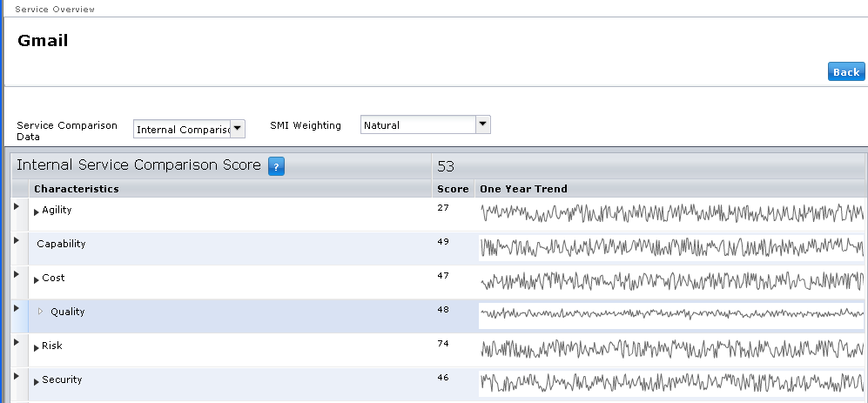868x403 pixels.
Task: Expand the triangle next to the Agility label
Action: (37, 212)
